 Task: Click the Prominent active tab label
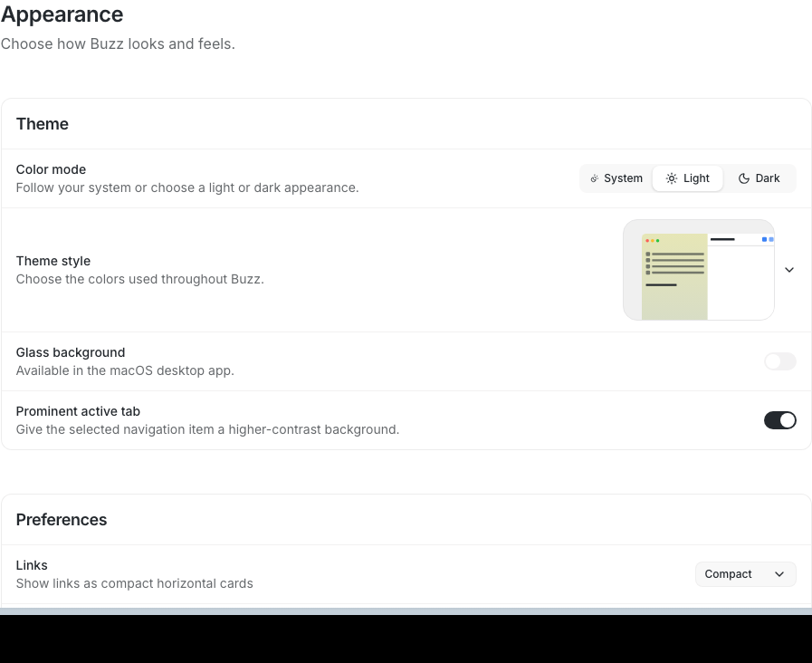[x=78, y=411]
